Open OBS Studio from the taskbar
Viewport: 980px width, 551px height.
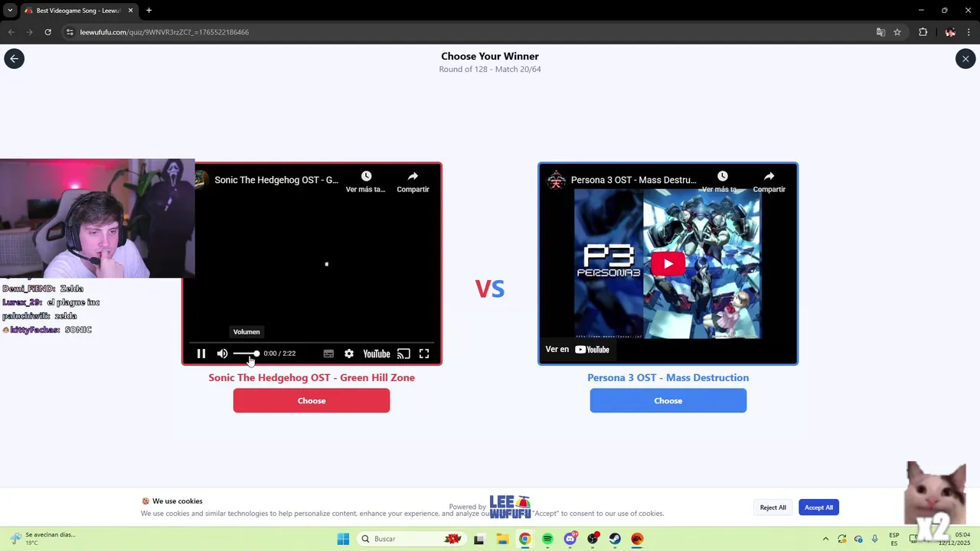[x=593, y=539]
